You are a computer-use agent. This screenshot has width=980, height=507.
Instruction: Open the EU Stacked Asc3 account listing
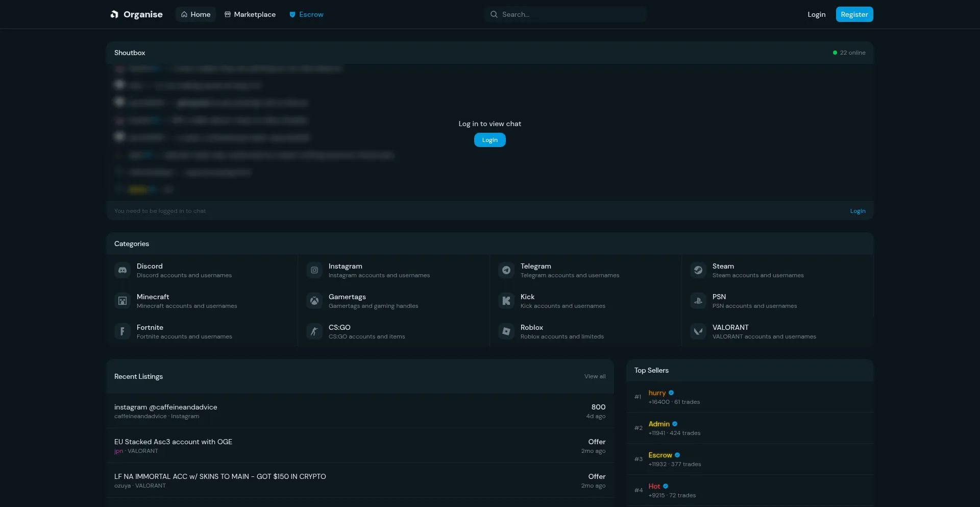(360, 446)
